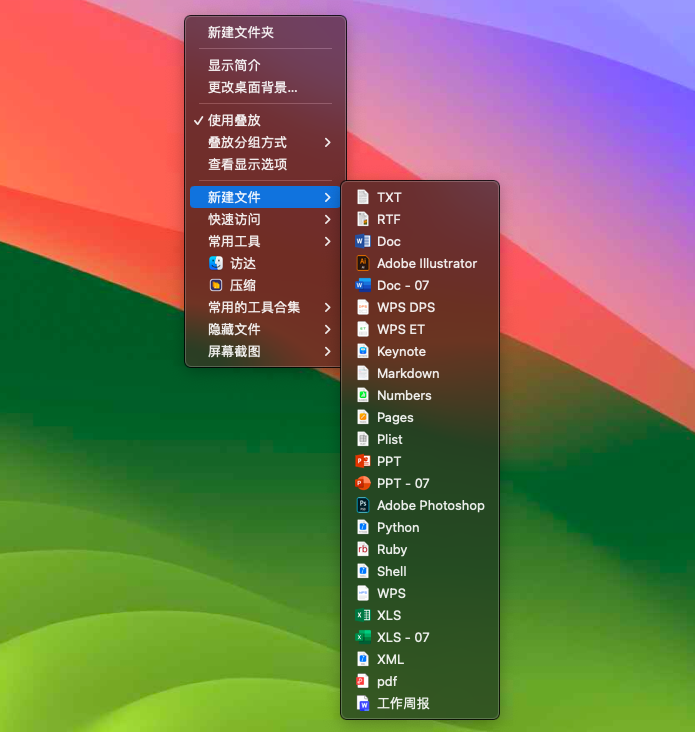695x732 pixels.
Task: Click the XML text label
Action: [x=390, y=659]
